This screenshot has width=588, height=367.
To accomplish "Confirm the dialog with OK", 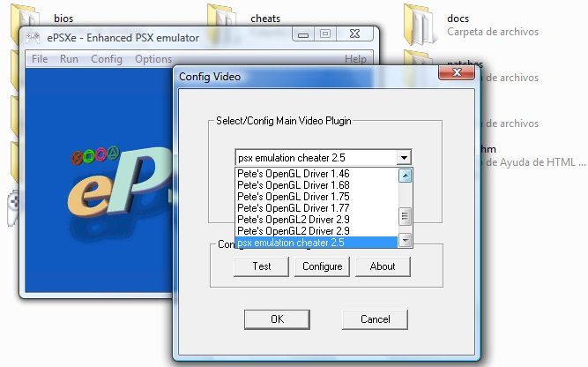I will tap(277, 318).
